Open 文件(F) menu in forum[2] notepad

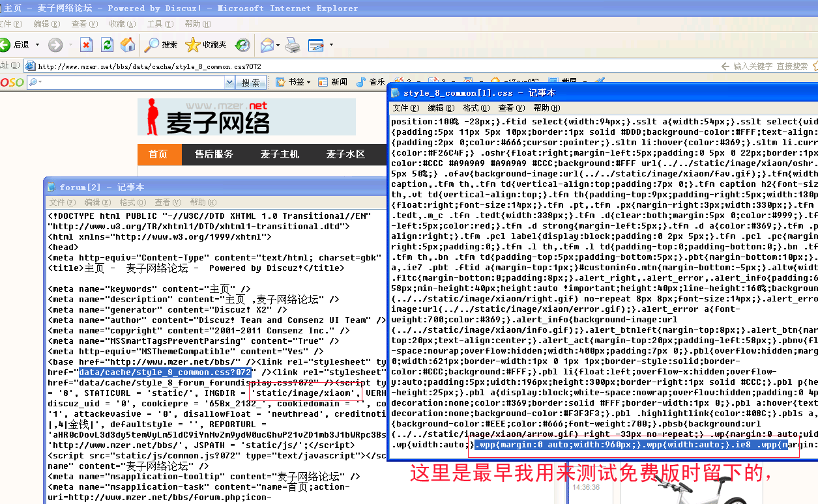click(x=63, y=203)
